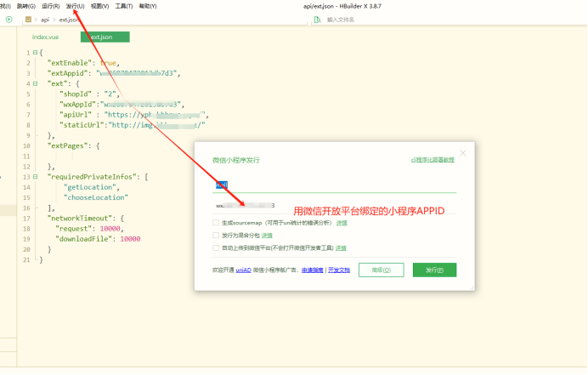
Task: Click the ext.json breadcrumb item
Action: coord(69,20)
